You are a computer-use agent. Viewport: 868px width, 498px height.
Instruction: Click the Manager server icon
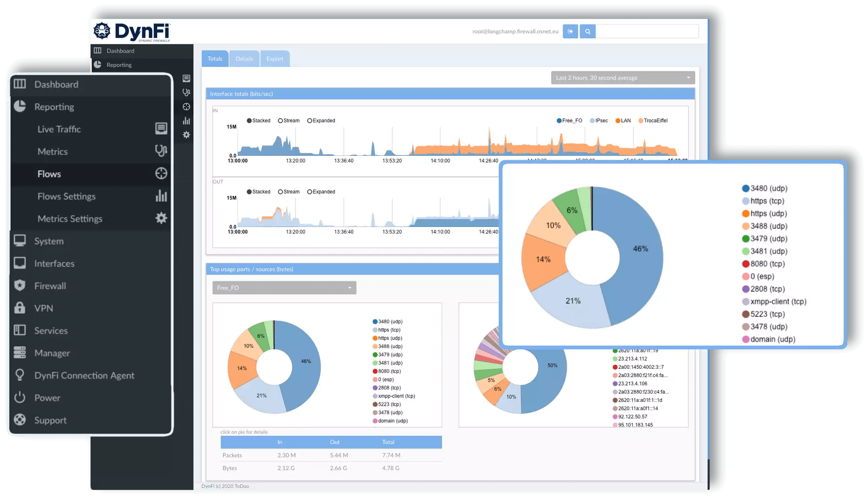click(x=20, y=353)
